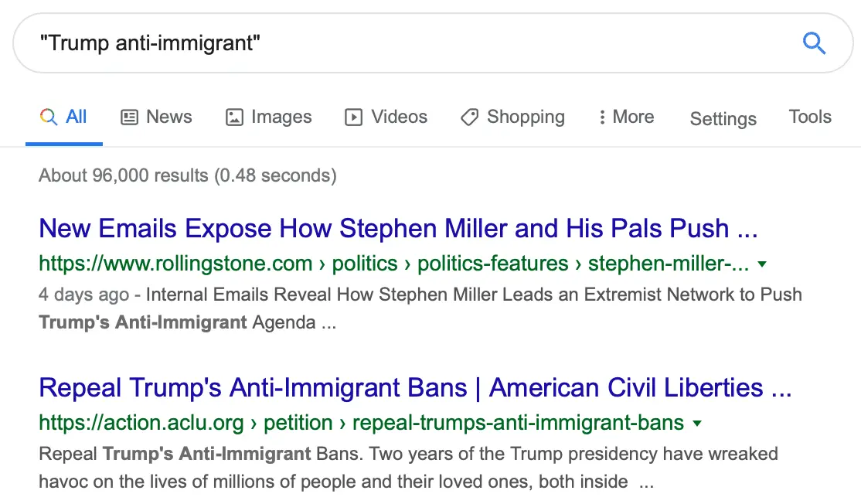The height and width of the screenshot is (504, 861).
Task: Open the dropdown arrow beside action.aclu.org breadcrumb
Action: coord(696,423)
